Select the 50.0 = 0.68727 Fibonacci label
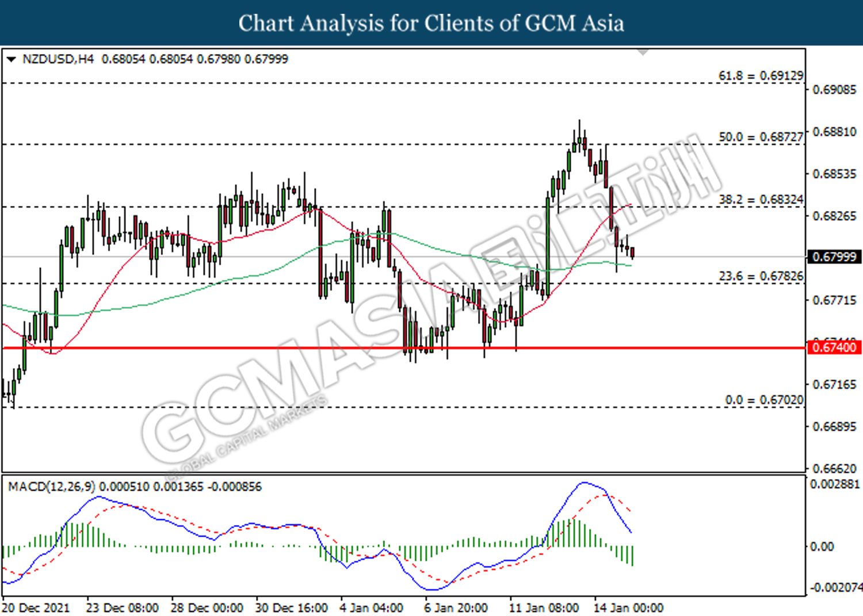The height and width of the screenshot is (616, 863). 761,137
